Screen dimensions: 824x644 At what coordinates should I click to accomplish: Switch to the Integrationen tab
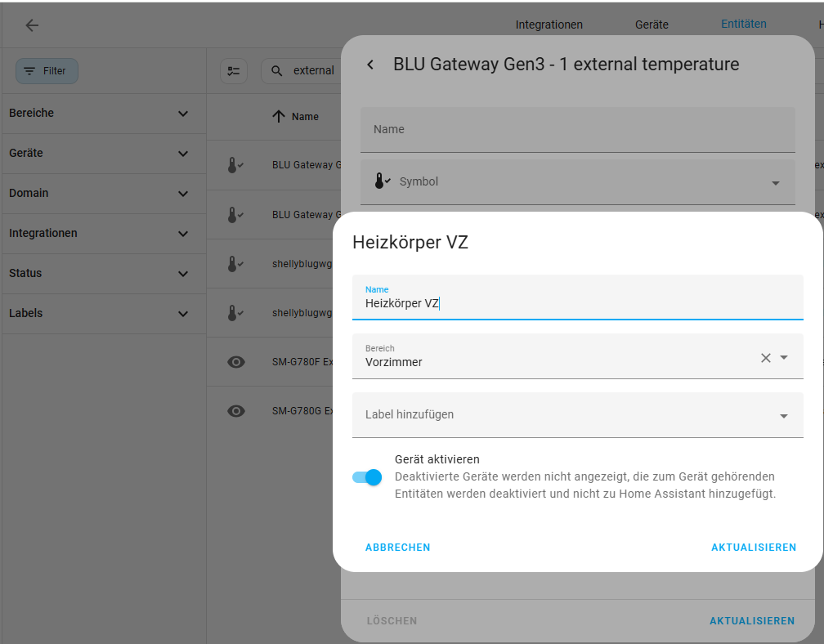tap(549, 25)
